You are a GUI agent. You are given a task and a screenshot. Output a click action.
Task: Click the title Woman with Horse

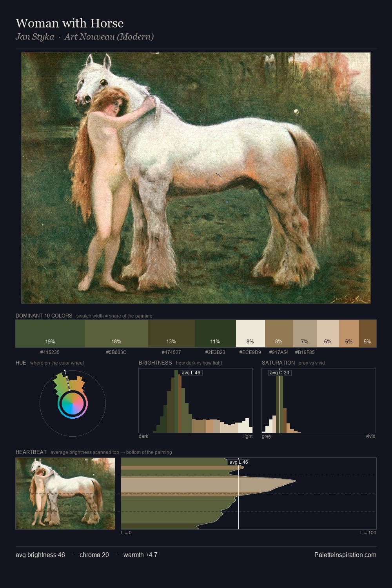click(70, 23)
